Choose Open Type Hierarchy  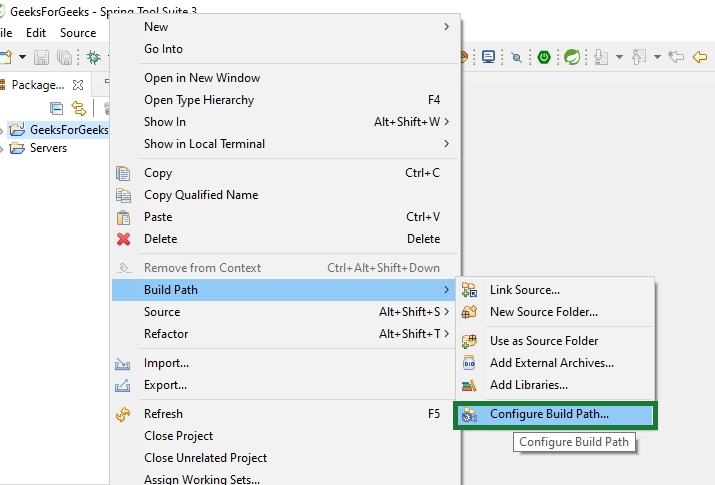pyautogui.click(x=286, y=100)
